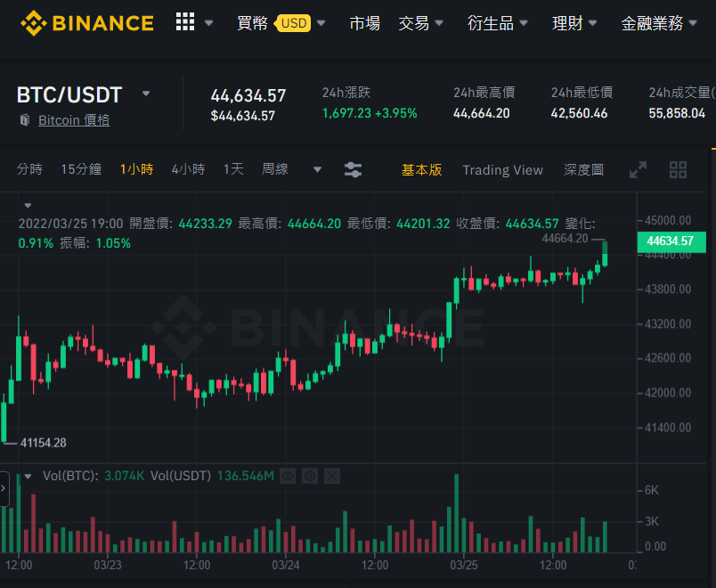This screenshot has height=588, width=716.
Task: Select the 1天 interval
Action: coord(233,169)
